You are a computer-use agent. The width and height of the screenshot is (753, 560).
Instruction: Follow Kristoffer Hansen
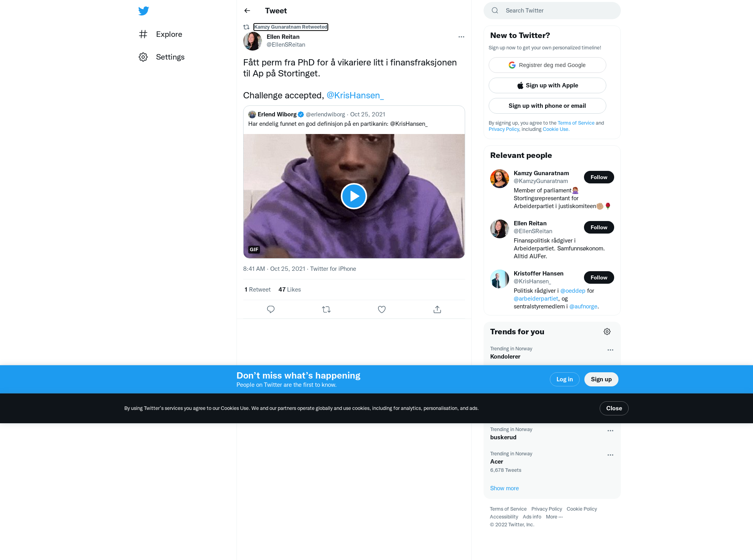(599, 277)
